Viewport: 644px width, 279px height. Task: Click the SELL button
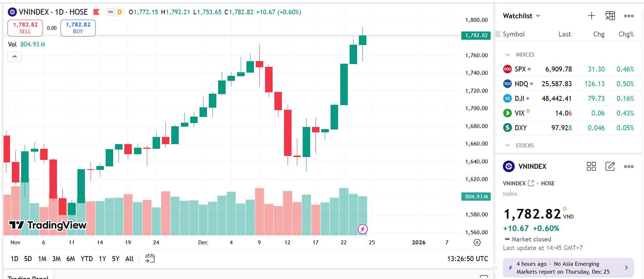pyautogui.click(x=25, y=28)
